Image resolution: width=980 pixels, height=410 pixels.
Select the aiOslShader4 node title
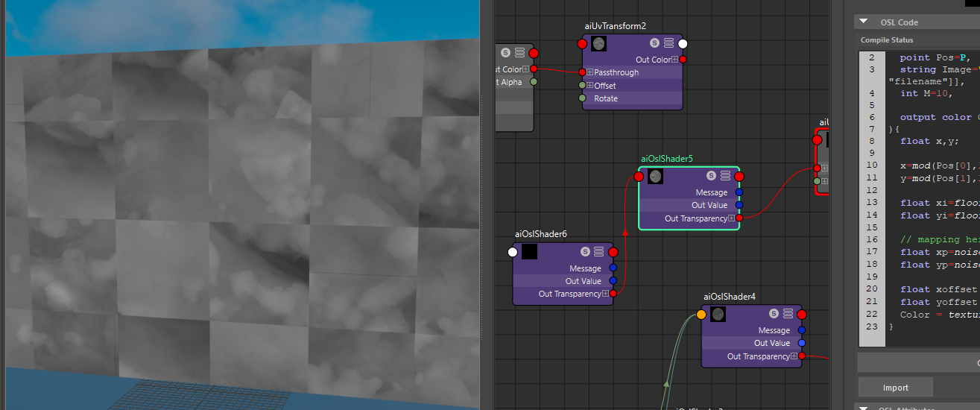tap(730, 297)
